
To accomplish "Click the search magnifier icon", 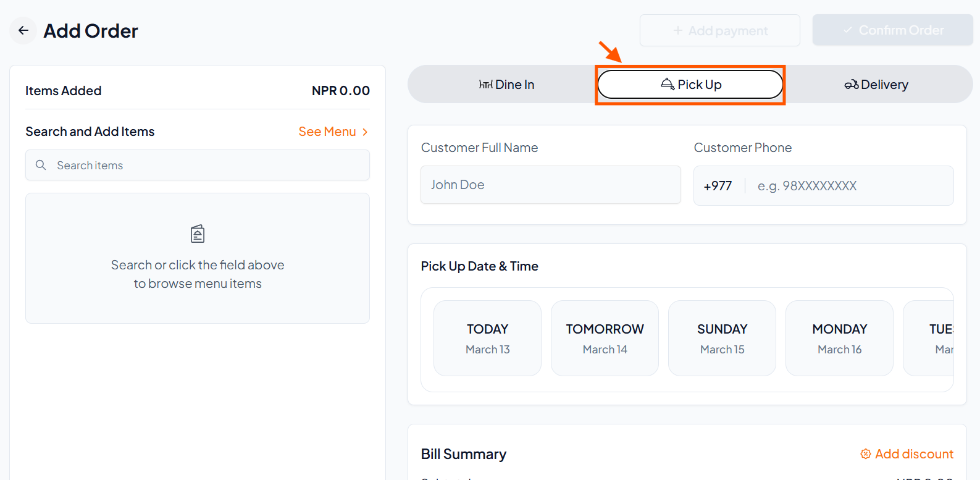I will click(x=41, y=165).
